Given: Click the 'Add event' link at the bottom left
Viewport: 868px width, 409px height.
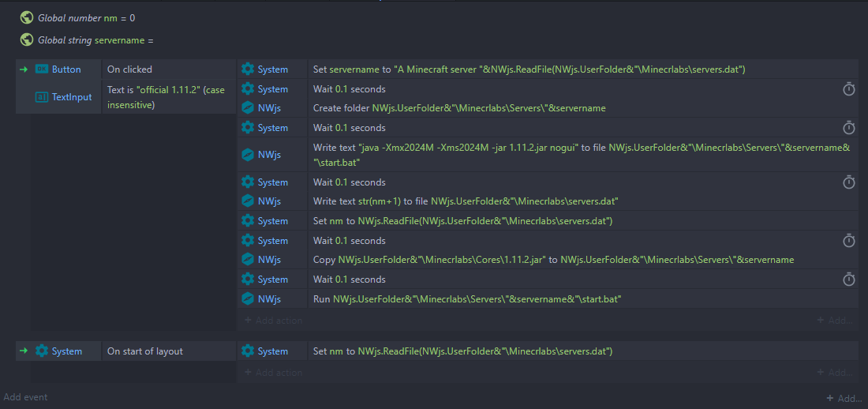Looking at the screenshot, I should point(25,397).
